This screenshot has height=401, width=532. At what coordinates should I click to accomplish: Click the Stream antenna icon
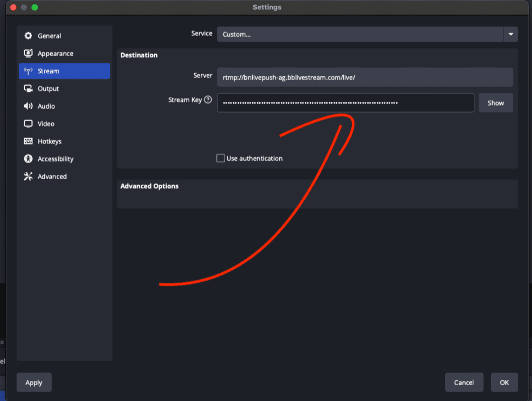coord(28,71)
